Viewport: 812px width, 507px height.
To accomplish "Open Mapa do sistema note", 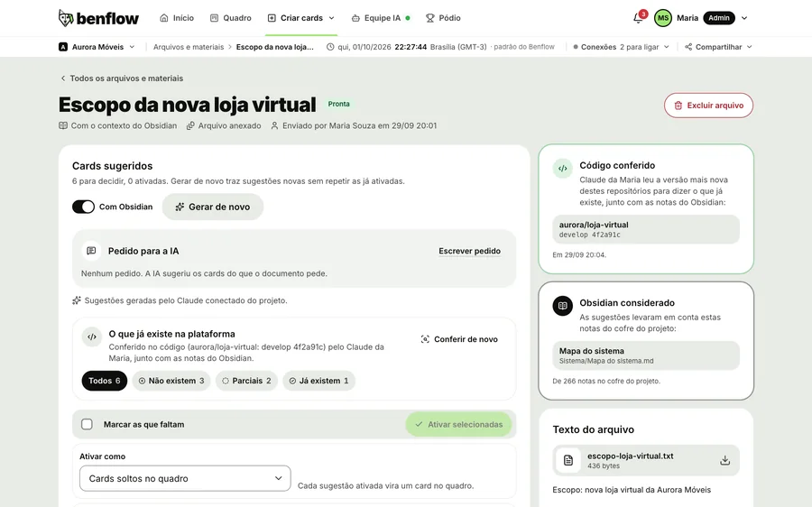I will [x=646, y=355].
